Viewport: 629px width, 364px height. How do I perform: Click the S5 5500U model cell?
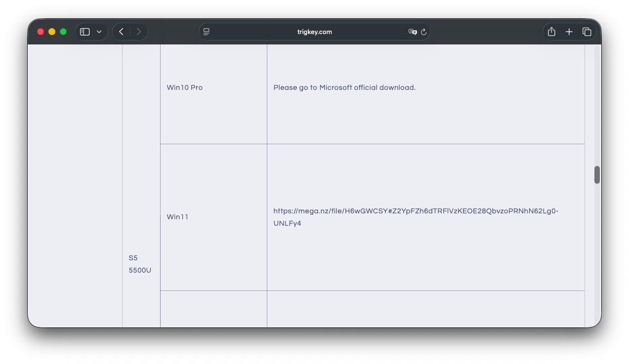(x=140, y=264)
